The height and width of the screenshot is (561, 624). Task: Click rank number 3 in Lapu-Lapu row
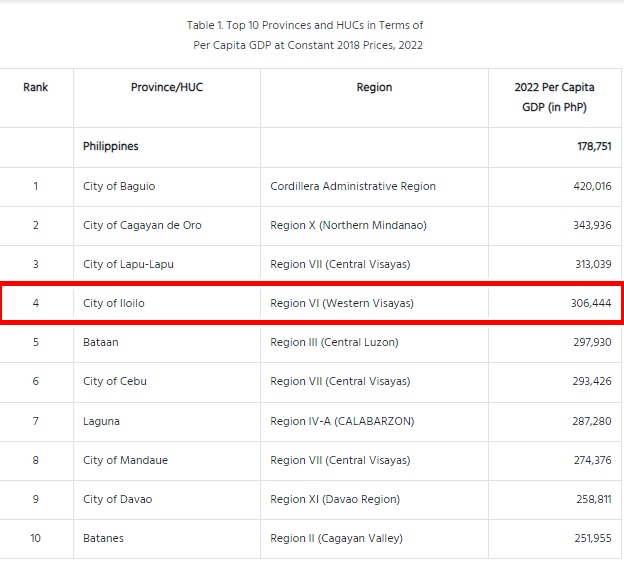point(36,264)
